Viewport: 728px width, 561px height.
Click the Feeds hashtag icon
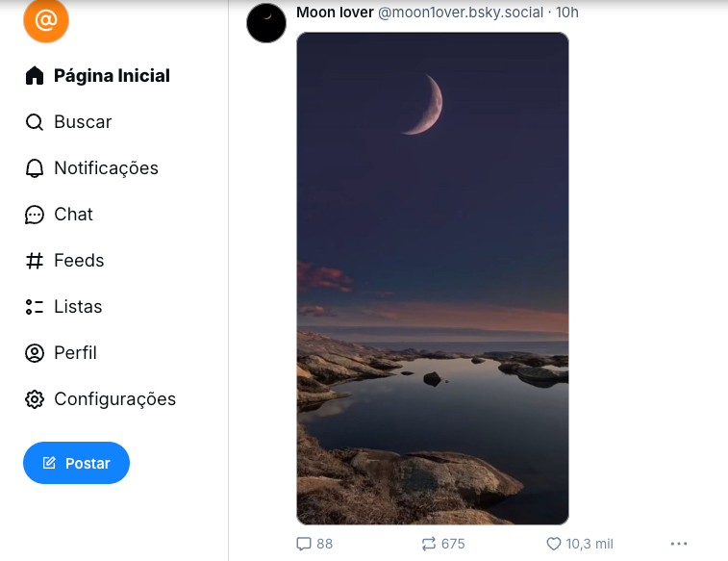pyautogui.click(x=35, y=261)
